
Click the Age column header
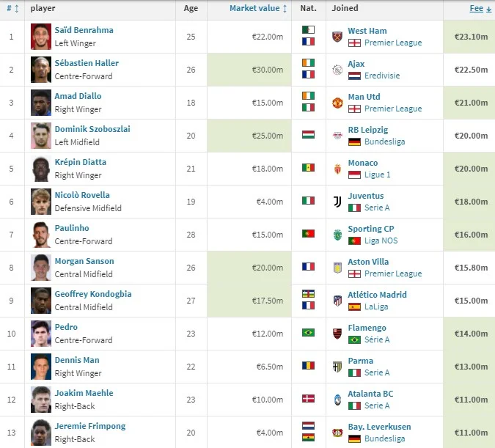pos(191,9)
